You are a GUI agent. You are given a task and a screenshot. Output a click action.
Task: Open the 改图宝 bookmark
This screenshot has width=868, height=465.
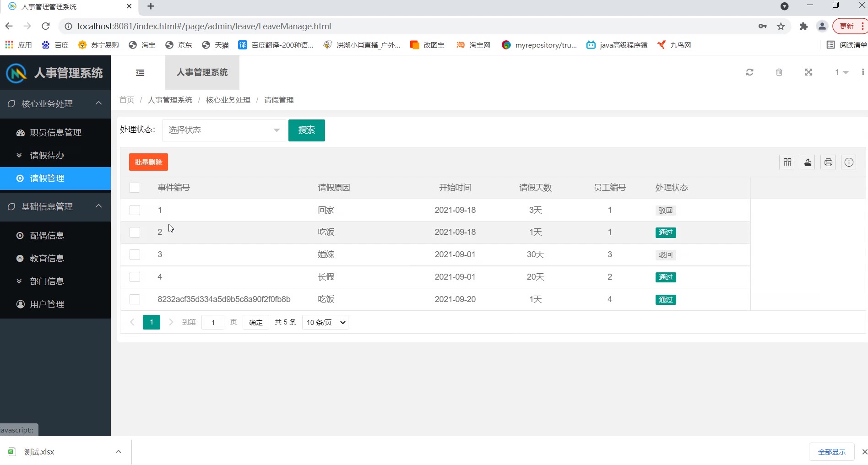click(x=427, y=45)
